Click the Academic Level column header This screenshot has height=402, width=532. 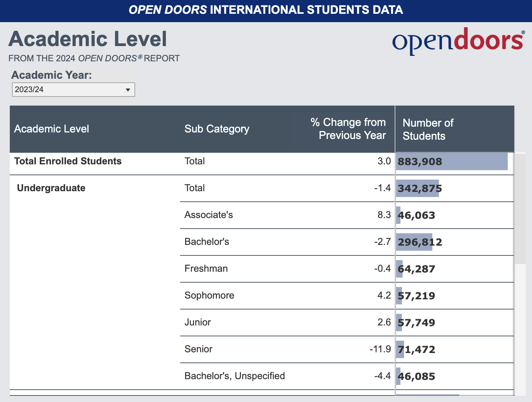coord(51,129)
